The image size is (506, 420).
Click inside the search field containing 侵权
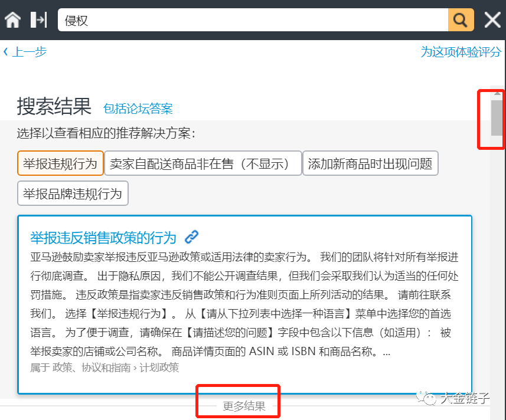point(236,19)
